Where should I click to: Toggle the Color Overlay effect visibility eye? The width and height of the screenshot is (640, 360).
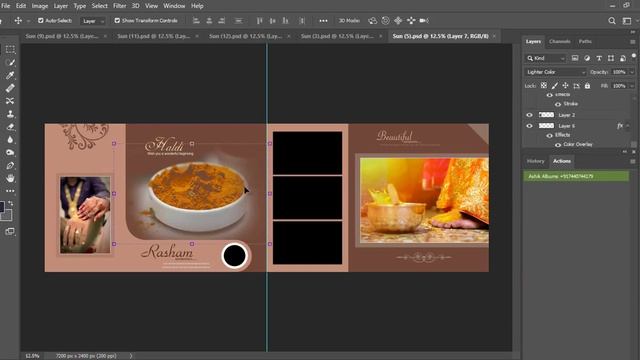pos(558,145)
